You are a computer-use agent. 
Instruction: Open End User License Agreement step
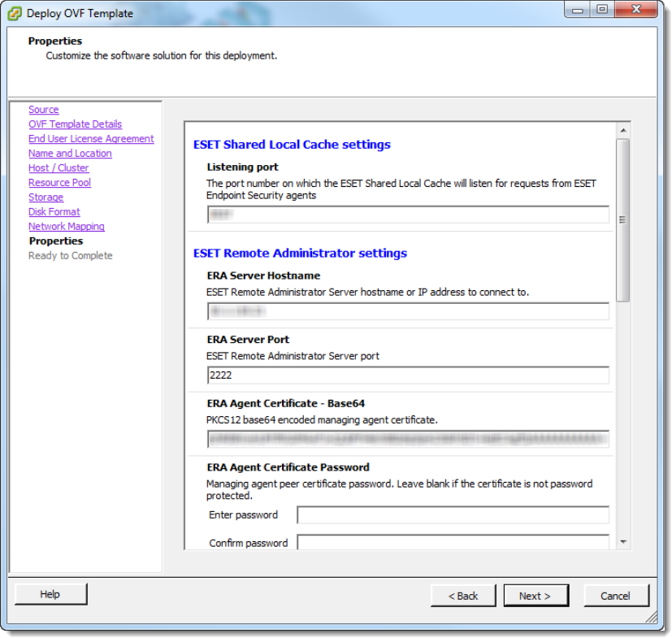tap(91, 139)
